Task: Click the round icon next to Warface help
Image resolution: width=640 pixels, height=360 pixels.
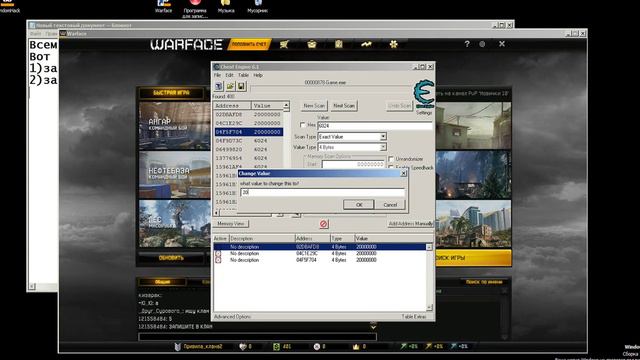Action: [x=482, y=44]
